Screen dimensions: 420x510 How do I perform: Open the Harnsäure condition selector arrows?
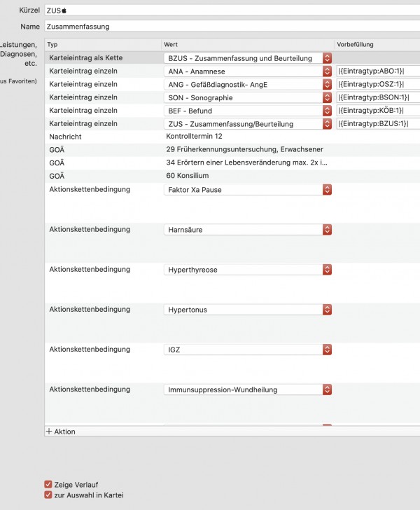327,230
